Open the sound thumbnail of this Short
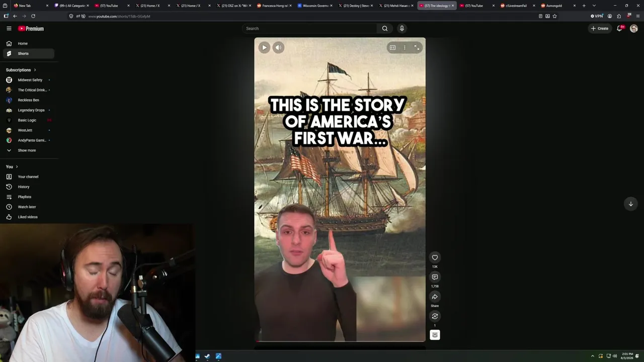The width and height of the screenshot is (644, 362). click(435, 335)
